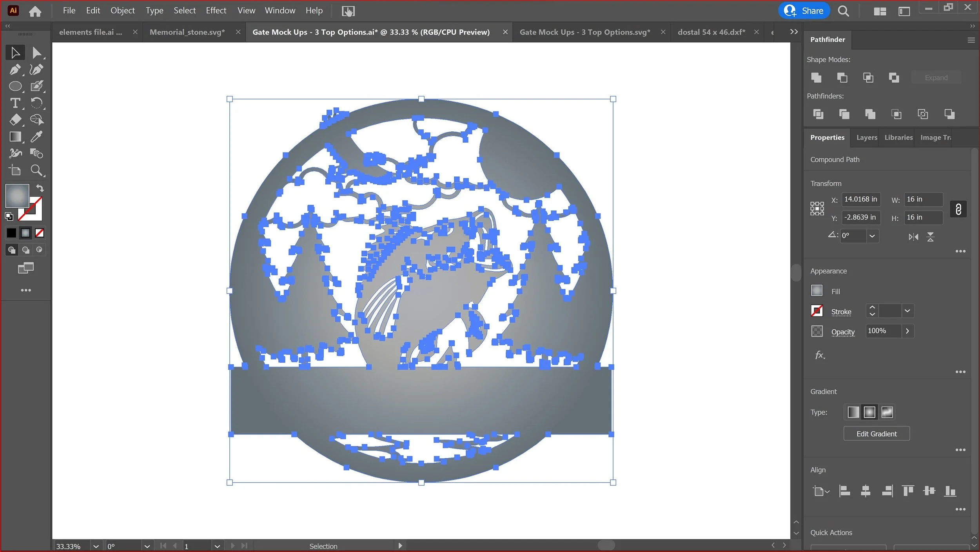Switch to the Layers tab
The height and width of the screenshot is (552, 980).
click(866, 138)
